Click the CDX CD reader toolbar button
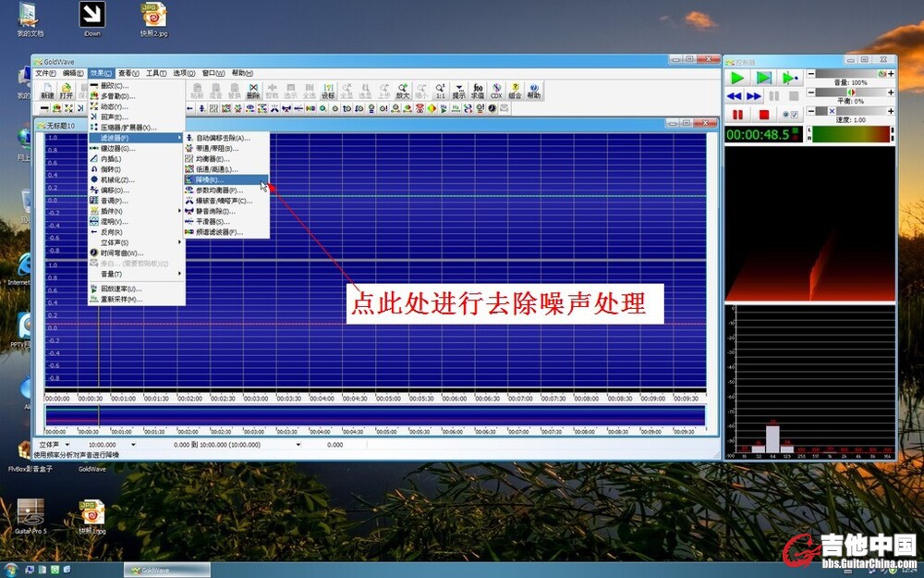The height and width of the screenshot is (578, 924). [x=496, y=91]
